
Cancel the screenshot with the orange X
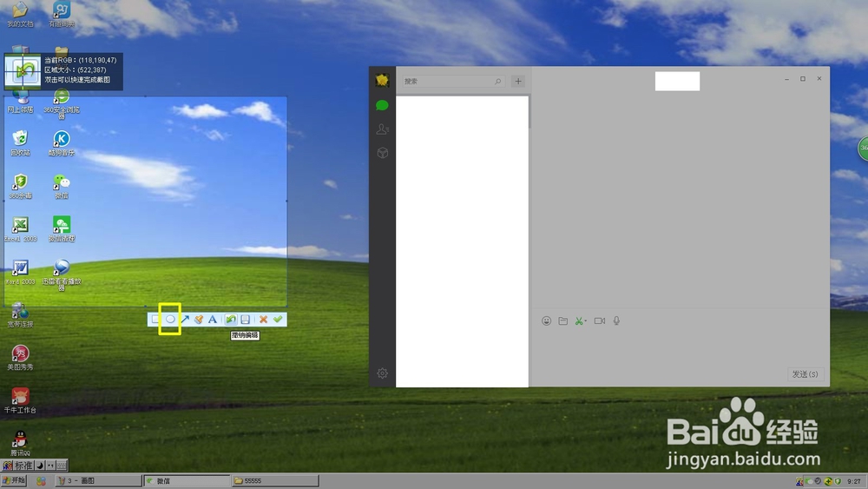tap(264, 320)
